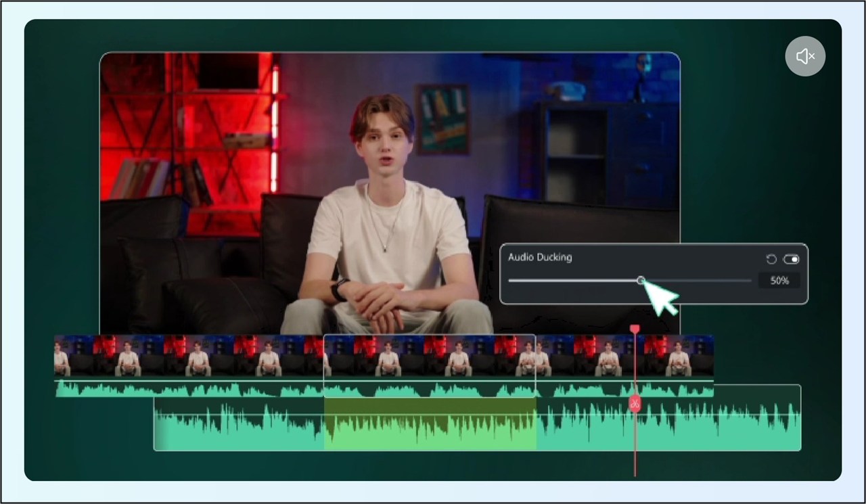The image size is (866, 504).
Task: Select the outlined middle video clip
Action: [429, 355]
